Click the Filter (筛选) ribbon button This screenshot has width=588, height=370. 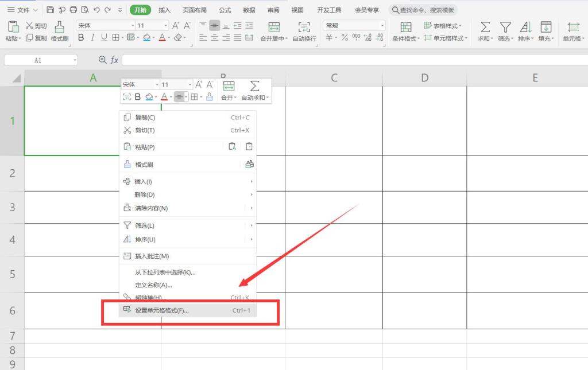[505, 32]
